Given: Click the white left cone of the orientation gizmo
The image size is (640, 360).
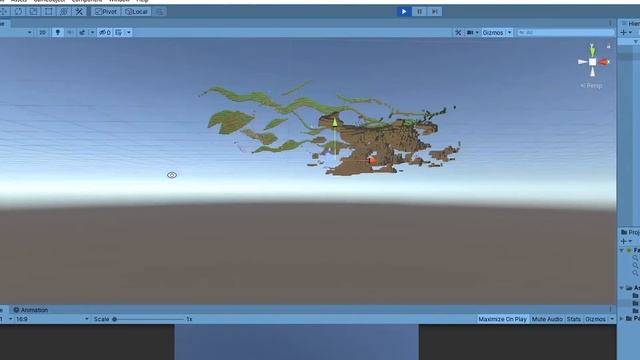Looking at the screenshot, I should click(582, 62).
